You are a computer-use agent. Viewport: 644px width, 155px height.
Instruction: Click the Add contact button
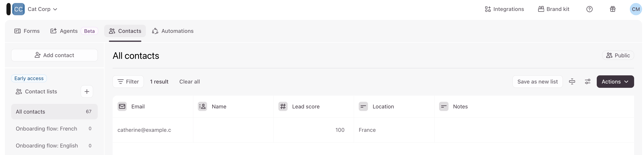pyautogui.click(x=54, y=55)
